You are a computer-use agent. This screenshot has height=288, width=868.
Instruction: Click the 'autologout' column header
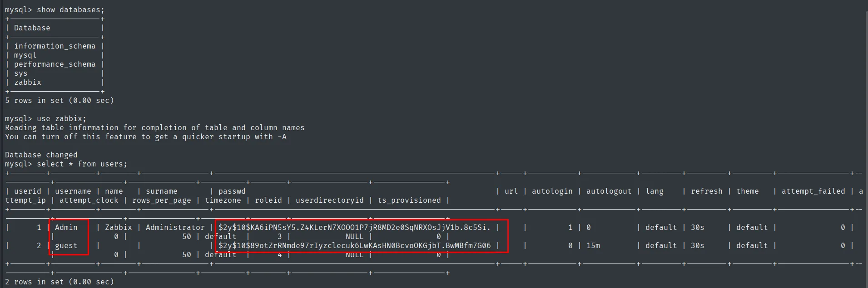[609, 191]
